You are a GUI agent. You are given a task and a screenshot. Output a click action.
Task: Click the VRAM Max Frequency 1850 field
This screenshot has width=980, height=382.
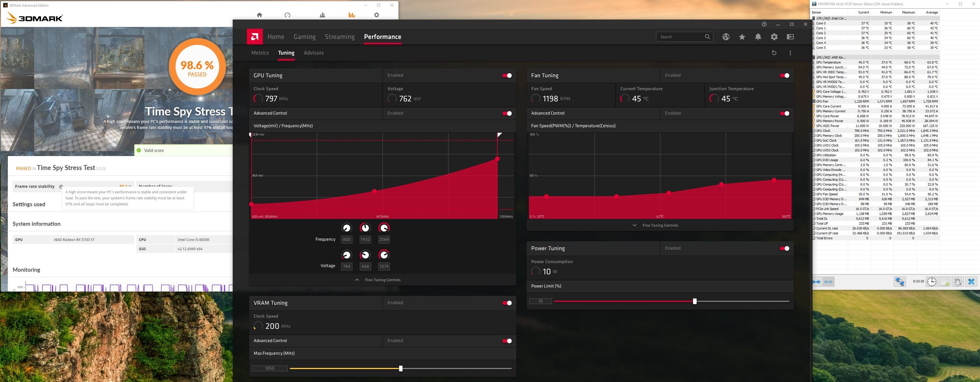[270, 369]
